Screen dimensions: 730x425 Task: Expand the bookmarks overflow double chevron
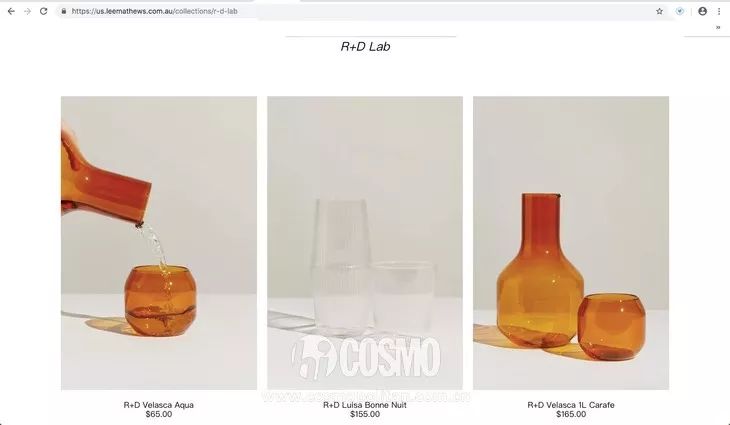coord(718,27)
